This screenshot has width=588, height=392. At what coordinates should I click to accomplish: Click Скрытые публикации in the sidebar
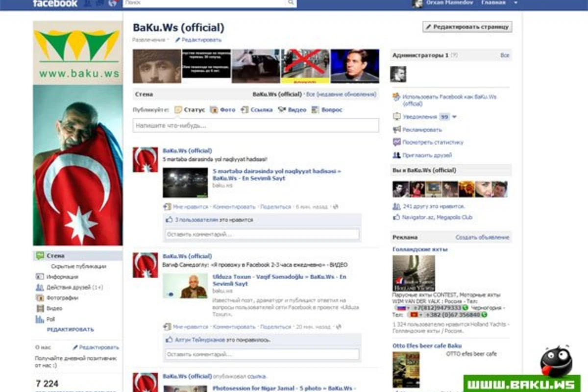point(78,267)
